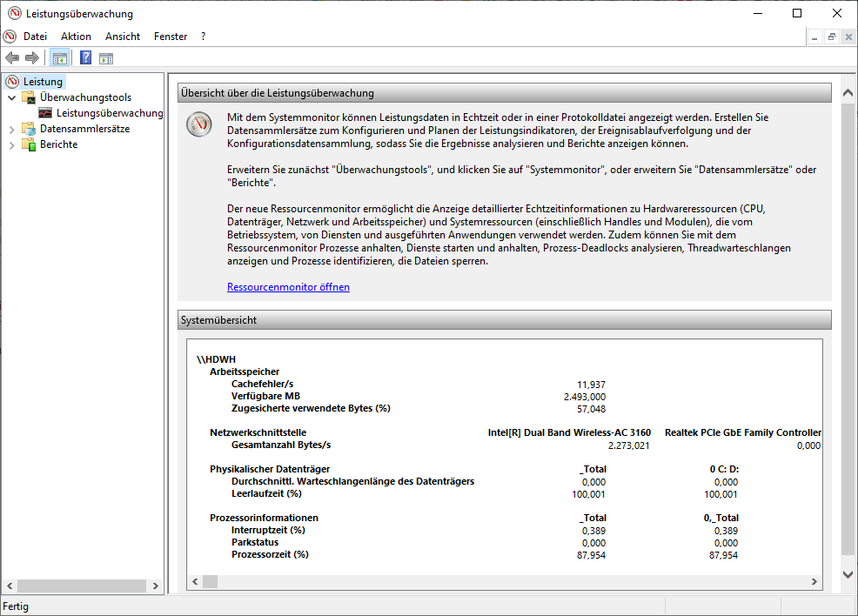Toggle the console tree visibility button
Screen dimensions: 858x616
[58, 58]
